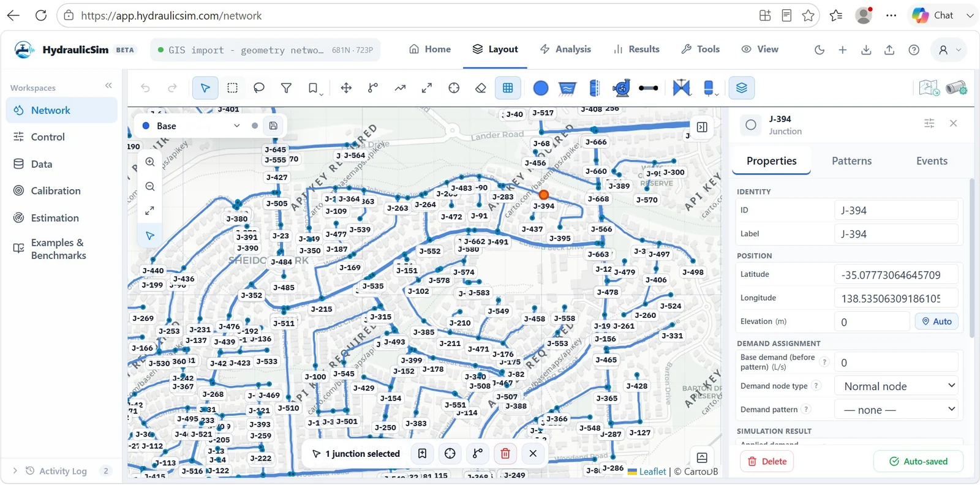980x485 pixels.
Task: Toggle the layers panel button
Action: point(742,88)
